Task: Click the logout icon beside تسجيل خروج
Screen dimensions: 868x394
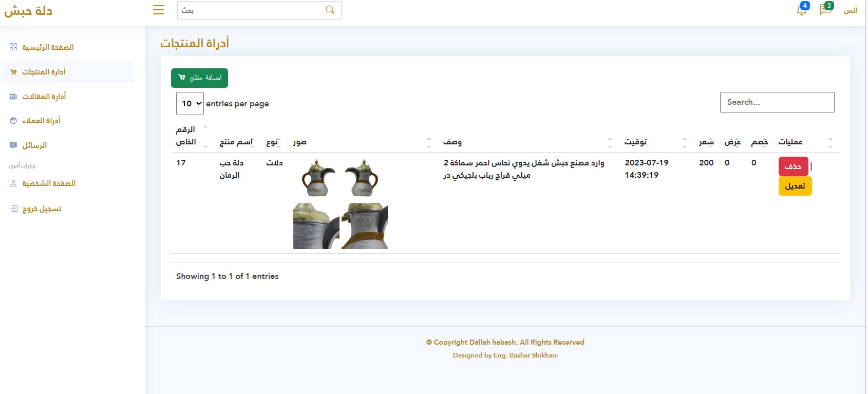Action: point(14,209)
